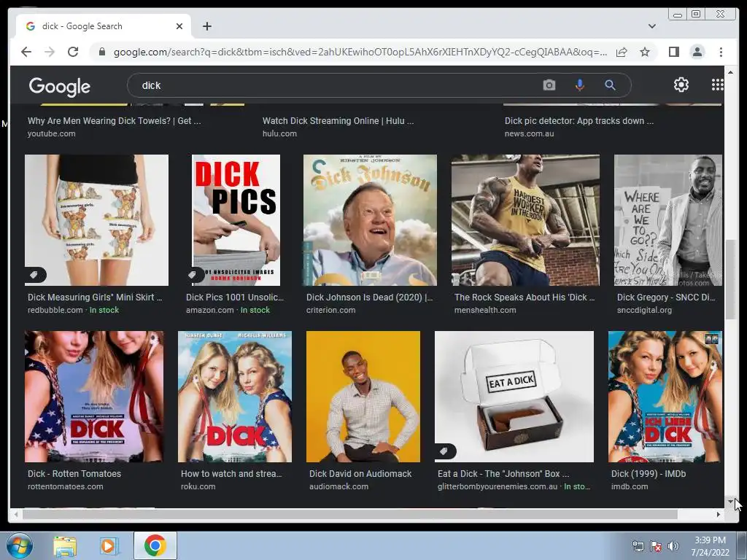Click the scroll up arrow
Viewport: 747px width, 560px height.
point(730,72)
